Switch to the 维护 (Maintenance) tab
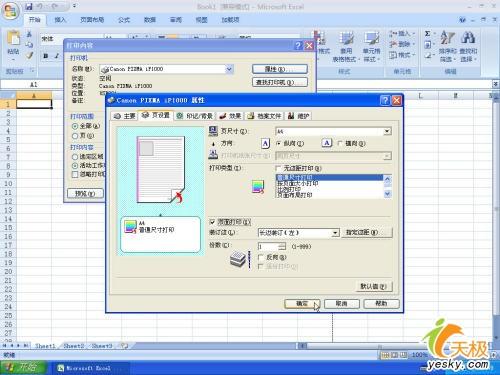 (x=298, y=116)
